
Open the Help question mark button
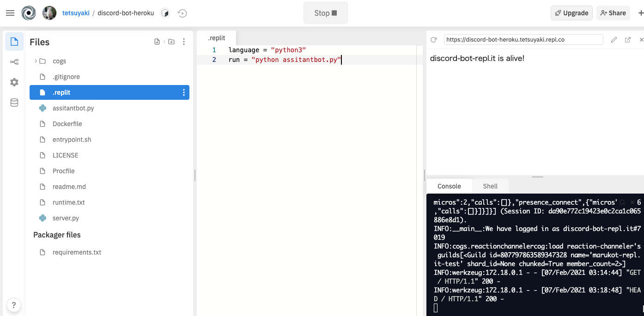tap(14, 305)
